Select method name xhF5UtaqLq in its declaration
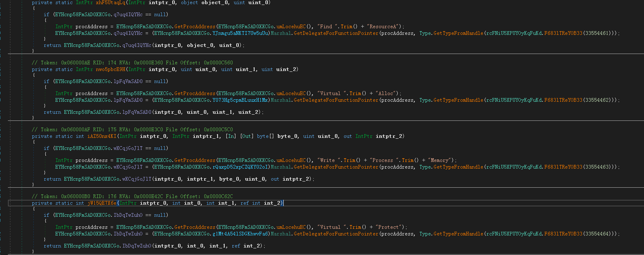Screen dimensions: 644x255 [110, 2]
